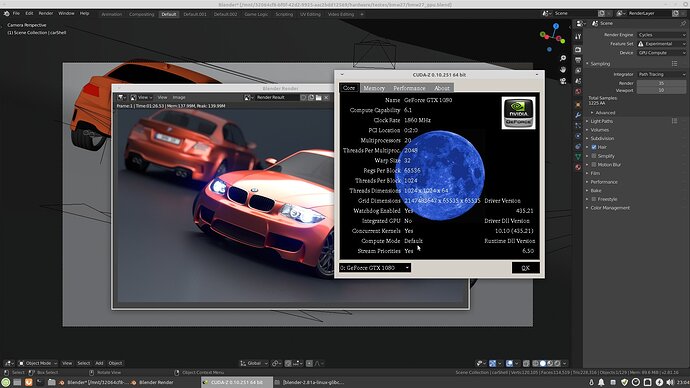
Task: Select solid viewport shading mode
Action: (x=543, y=363)
